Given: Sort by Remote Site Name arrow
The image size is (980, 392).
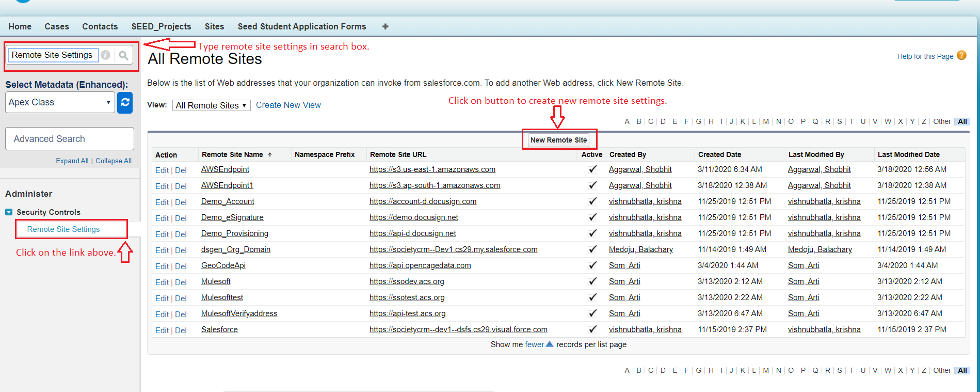Looking at the screenshot, I should pos(269,154).
